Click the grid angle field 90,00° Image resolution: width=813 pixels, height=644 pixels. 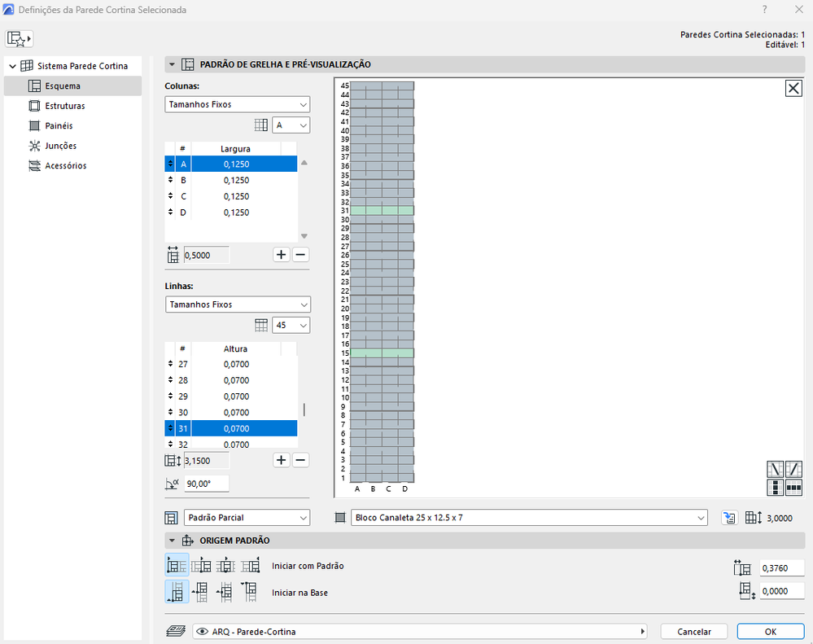(207, 484)
